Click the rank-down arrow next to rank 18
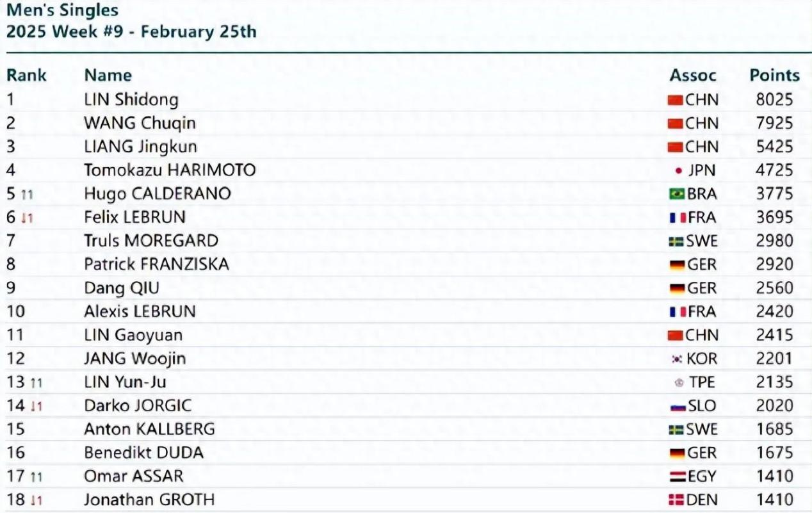The width and height of the screenshot is (812, 513). 36,501
